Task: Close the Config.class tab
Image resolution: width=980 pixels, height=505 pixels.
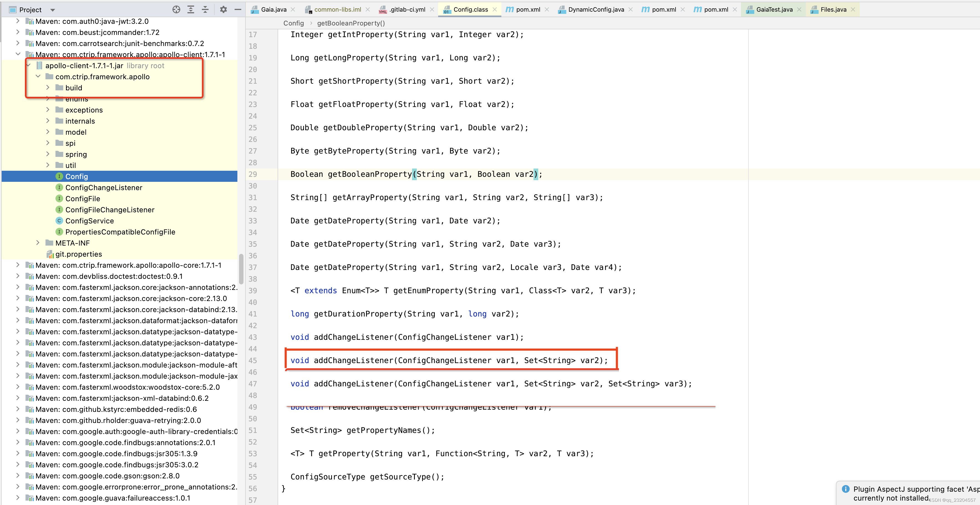Action: click(x=494, y=9)
